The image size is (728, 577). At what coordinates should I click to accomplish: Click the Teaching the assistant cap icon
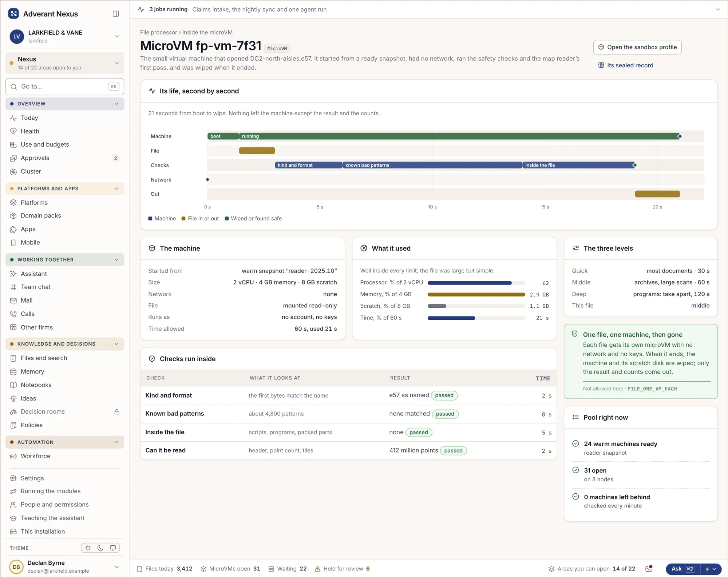pos(13,518)
